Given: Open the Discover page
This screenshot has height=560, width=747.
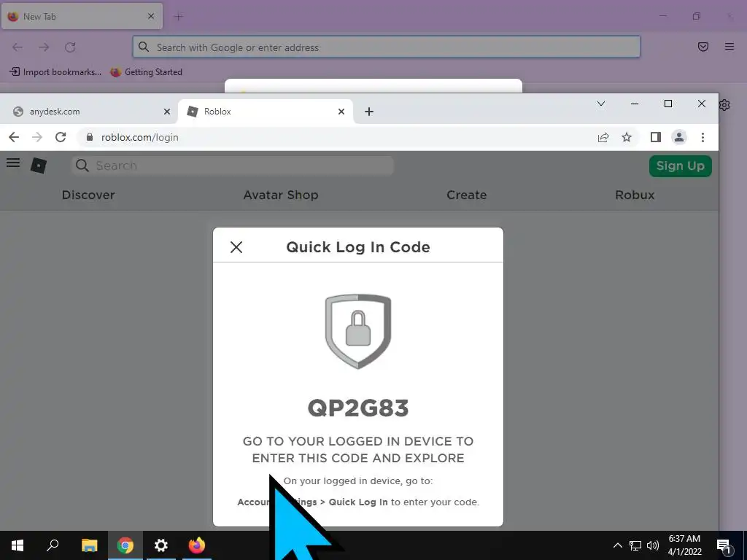Looking at the screenshot, I should coord(88,195).
